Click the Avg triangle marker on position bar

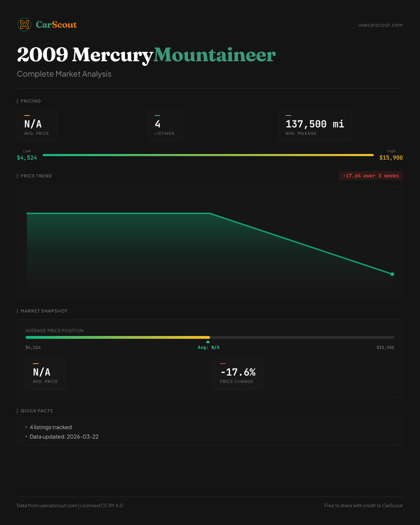(x=208, y=342)
